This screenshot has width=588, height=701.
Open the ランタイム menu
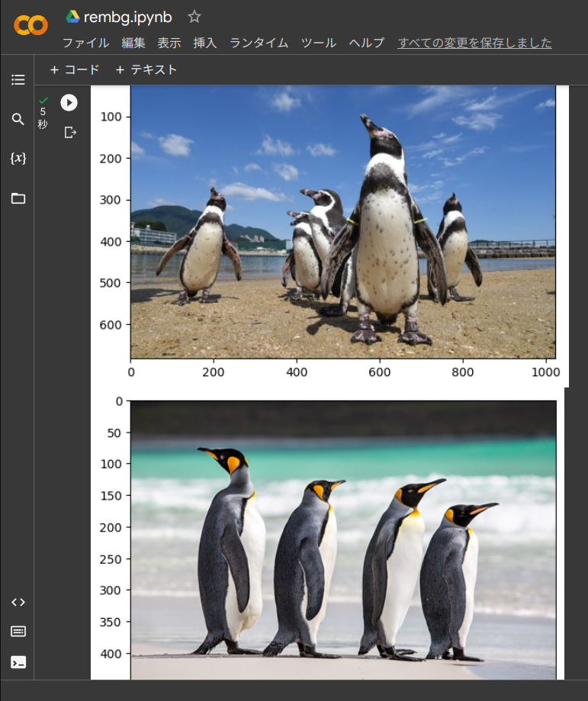coord(259,43)
